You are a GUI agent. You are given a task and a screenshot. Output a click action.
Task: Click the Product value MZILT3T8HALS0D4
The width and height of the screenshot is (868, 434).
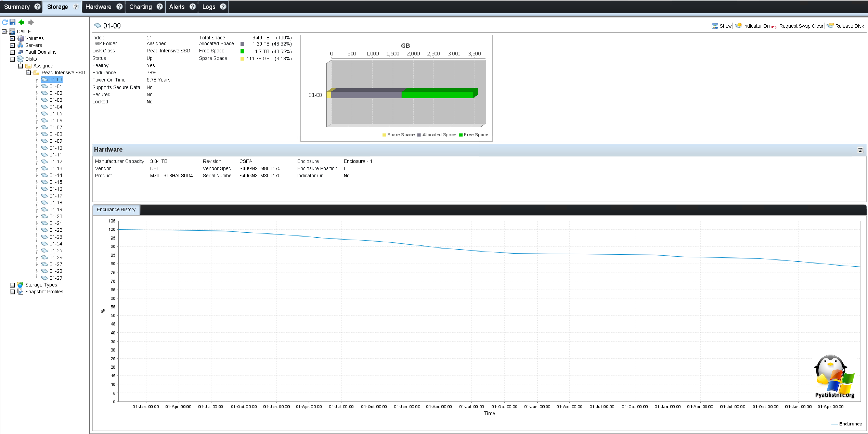click(x=171, y=176)
